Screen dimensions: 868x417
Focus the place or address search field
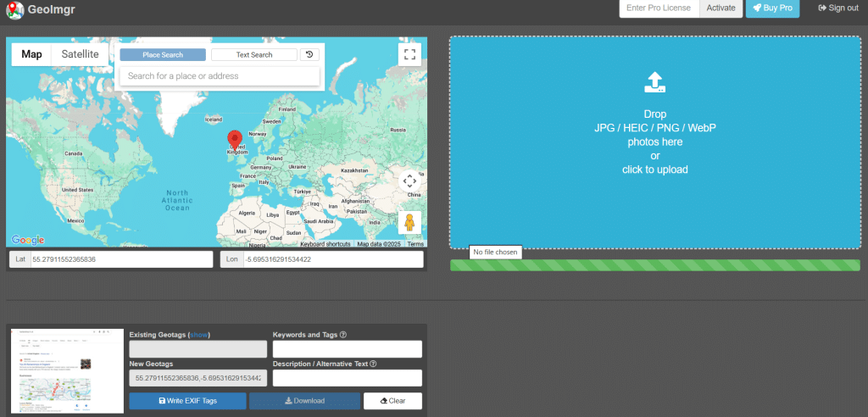click(x=220, y=76)
